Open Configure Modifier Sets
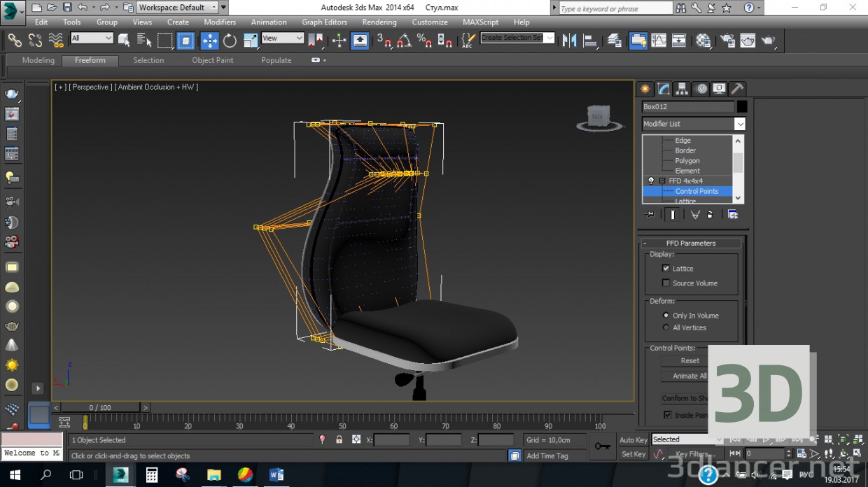The image size is (868, 487). pos(733,215)
